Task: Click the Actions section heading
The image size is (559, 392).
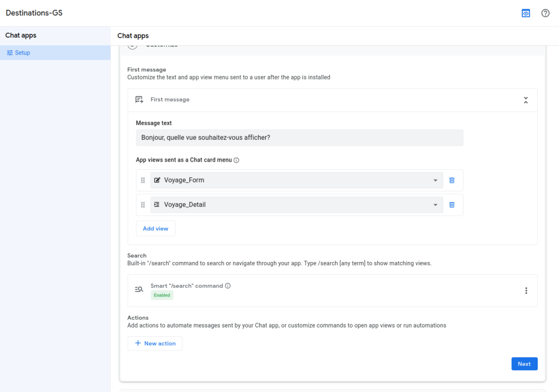Action: [138, 318]
